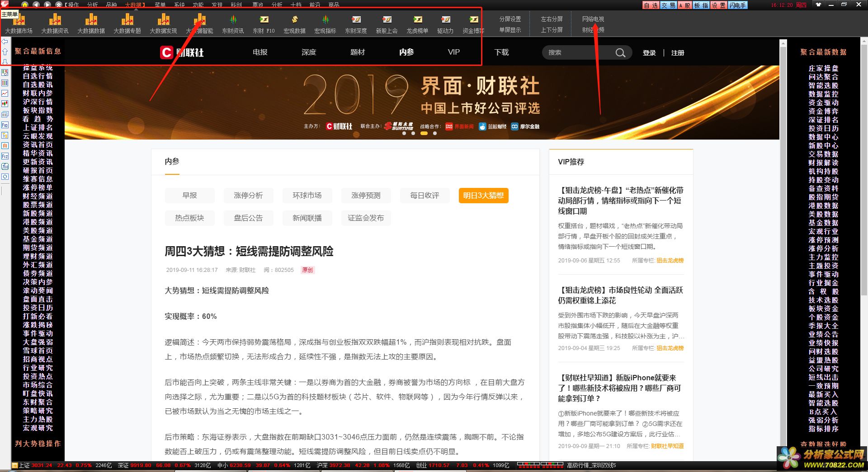Screen dimensions: 868x472
Task: Click left sidebar trend line chart icon
Action: (5, 93)
